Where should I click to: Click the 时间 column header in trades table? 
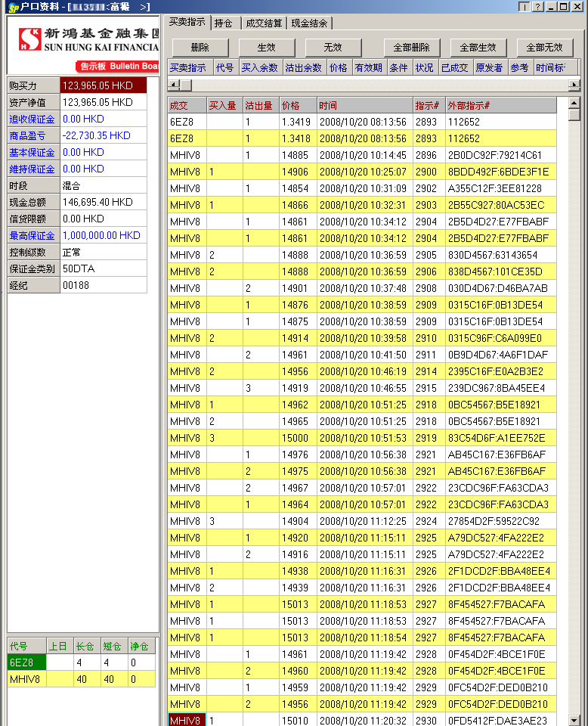[x=364, y=106]
